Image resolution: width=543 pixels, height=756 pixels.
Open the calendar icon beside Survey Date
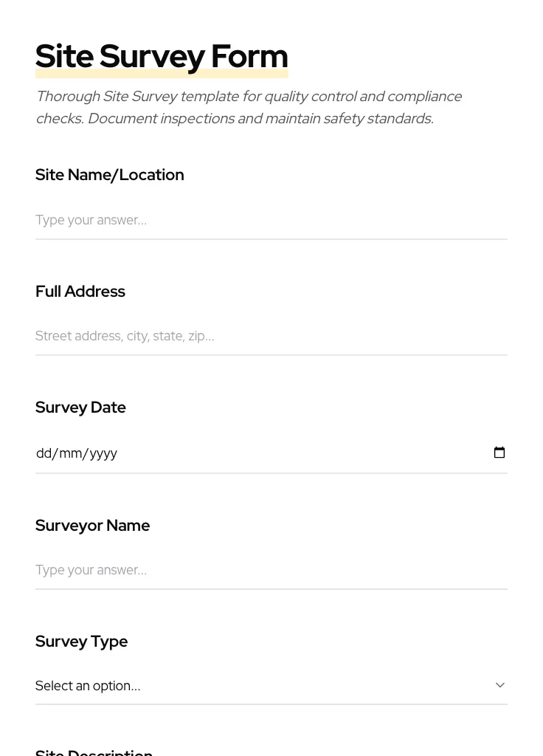coord(499,453)
